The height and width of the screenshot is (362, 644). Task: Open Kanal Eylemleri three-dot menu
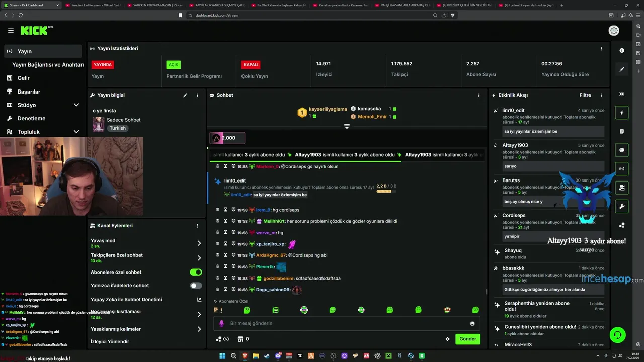tap(197, 226)
